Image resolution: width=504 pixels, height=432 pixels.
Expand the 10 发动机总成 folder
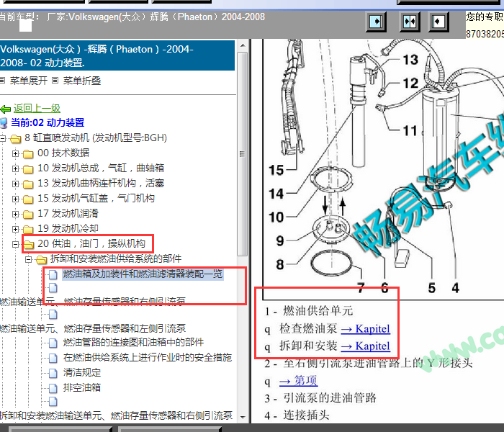pos(15,168)
